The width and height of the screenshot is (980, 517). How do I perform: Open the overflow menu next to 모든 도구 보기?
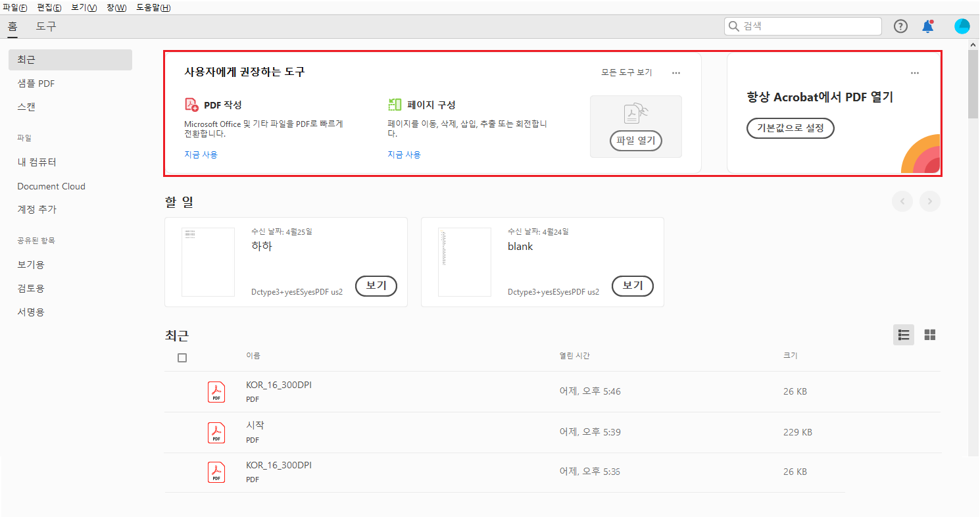pyautogui.click(x=675, y=72)
